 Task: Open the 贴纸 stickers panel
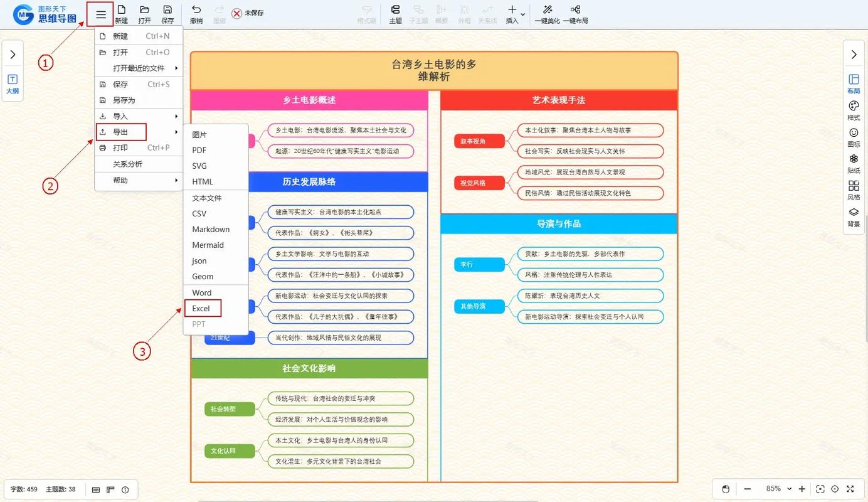(x=853, y=164)
